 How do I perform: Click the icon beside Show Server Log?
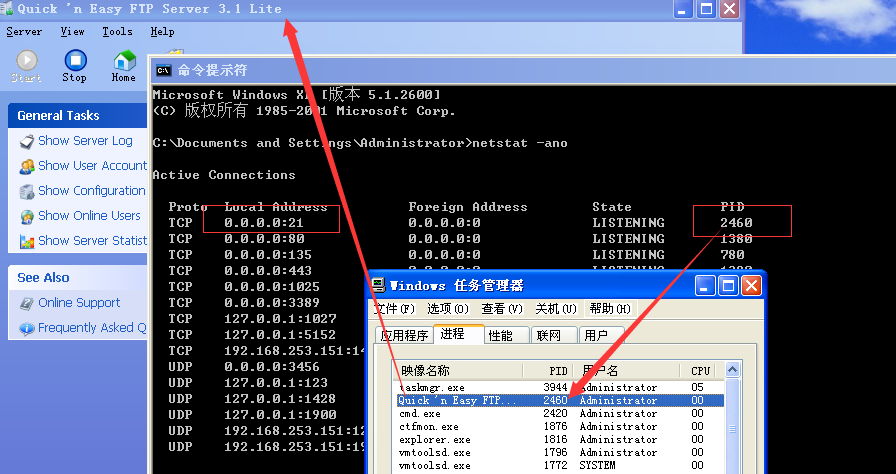point(27,141)
